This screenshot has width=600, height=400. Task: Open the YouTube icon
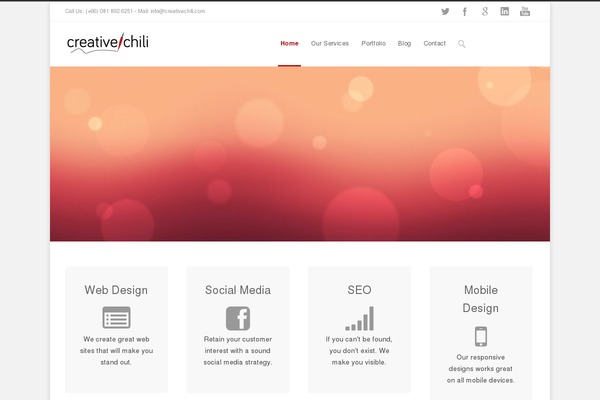pos(525,11)
